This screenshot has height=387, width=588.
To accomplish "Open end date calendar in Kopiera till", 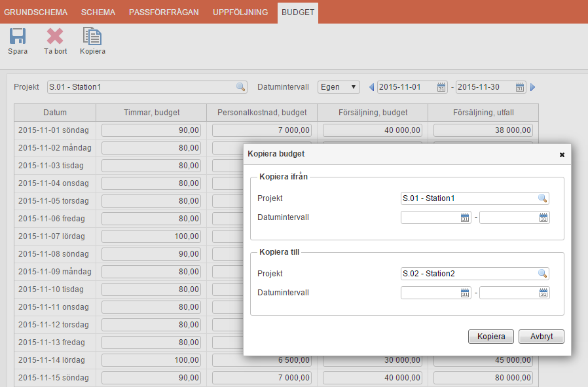I will pos(543,293).
